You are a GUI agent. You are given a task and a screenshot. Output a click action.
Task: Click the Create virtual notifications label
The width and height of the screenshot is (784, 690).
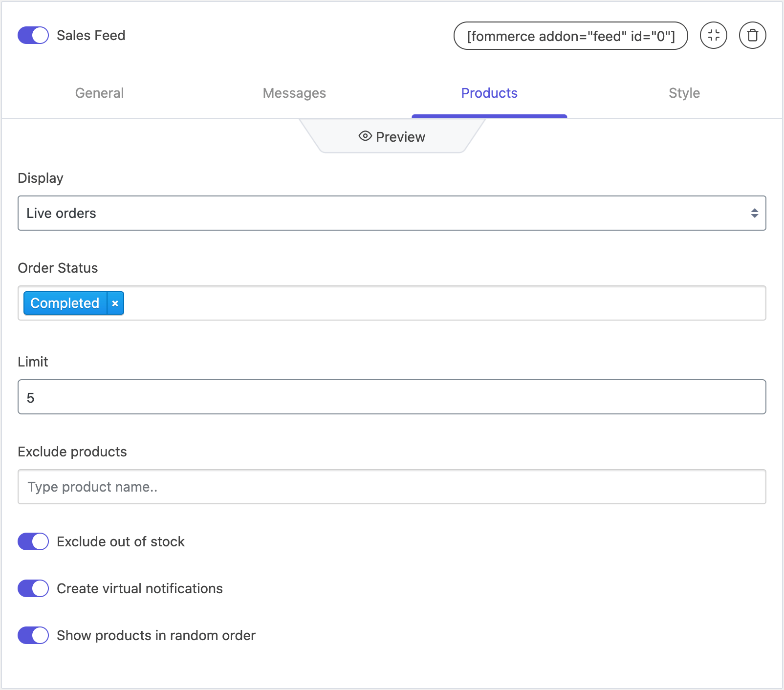tap(140, 588)
